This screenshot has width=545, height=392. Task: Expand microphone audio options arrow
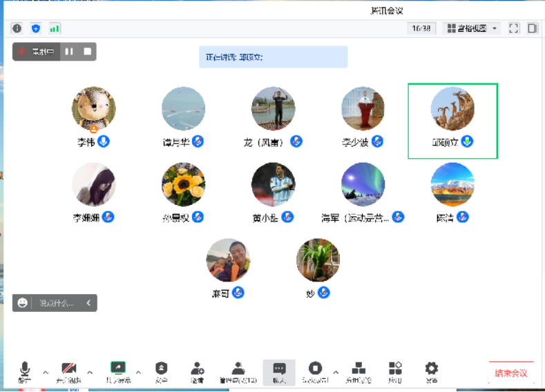coord(46,373)
